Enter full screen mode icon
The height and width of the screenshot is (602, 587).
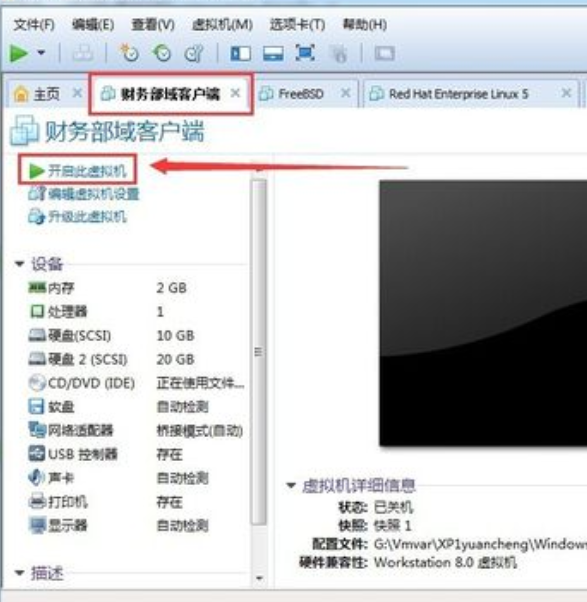click(305, 53)
